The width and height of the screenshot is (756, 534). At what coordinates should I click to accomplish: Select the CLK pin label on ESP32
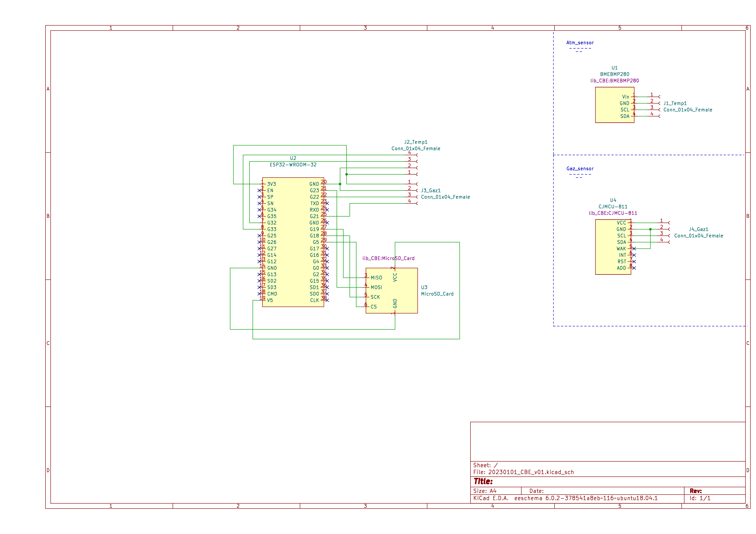(x=314, y=300)
